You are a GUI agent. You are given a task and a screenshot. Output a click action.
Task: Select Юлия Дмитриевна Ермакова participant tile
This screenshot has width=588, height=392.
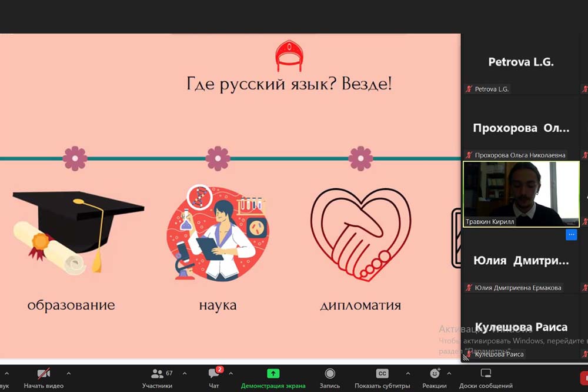(521, 262)
